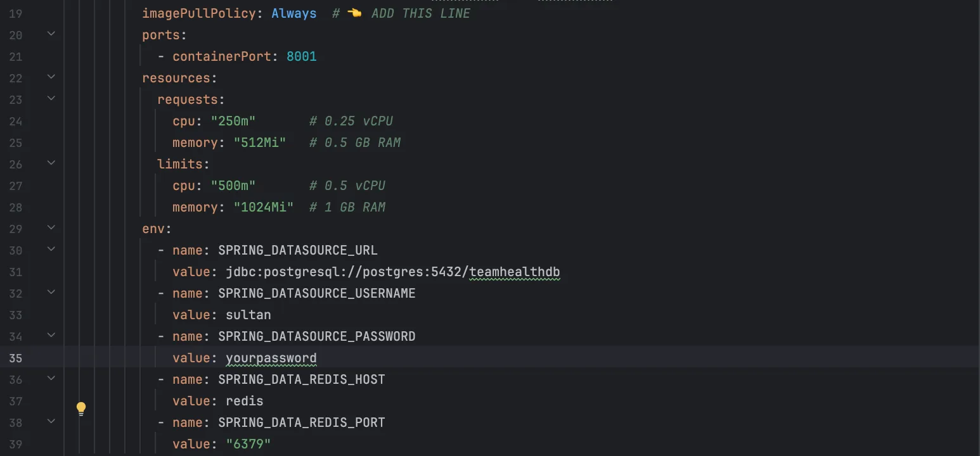980x456 pixels.
Task: Fold the SPRING_DATA_REDIS_PORT entry at line 38
Action: 51,421
